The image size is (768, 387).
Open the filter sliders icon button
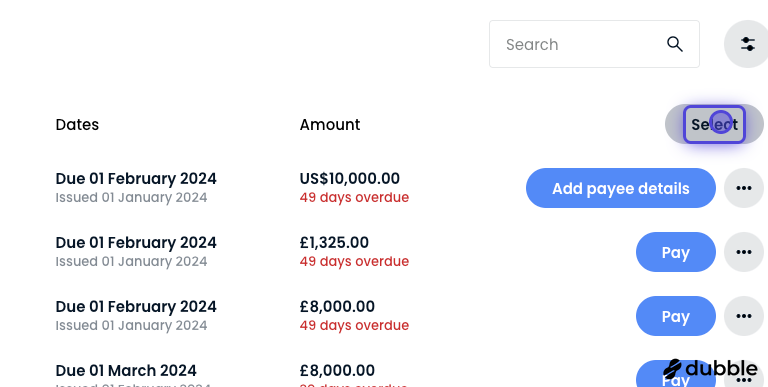tap(747, 44)
